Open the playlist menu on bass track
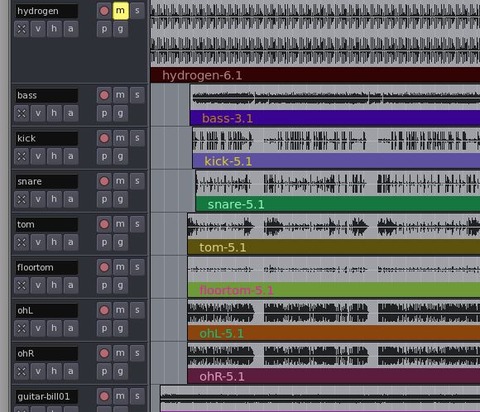Viewport: 480px width, 412px height. pyautogui.click(x=104, y=113)
